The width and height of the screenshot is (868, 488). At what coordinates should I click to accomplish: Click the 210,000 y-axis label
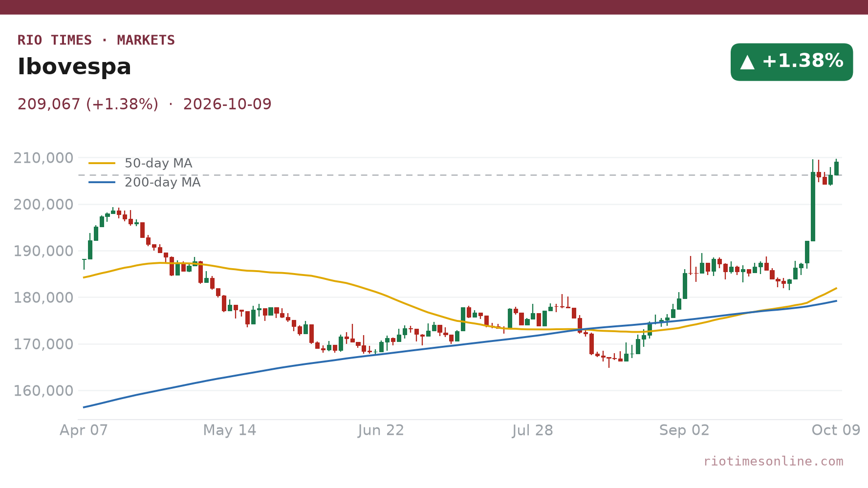[x=43, y=158]
